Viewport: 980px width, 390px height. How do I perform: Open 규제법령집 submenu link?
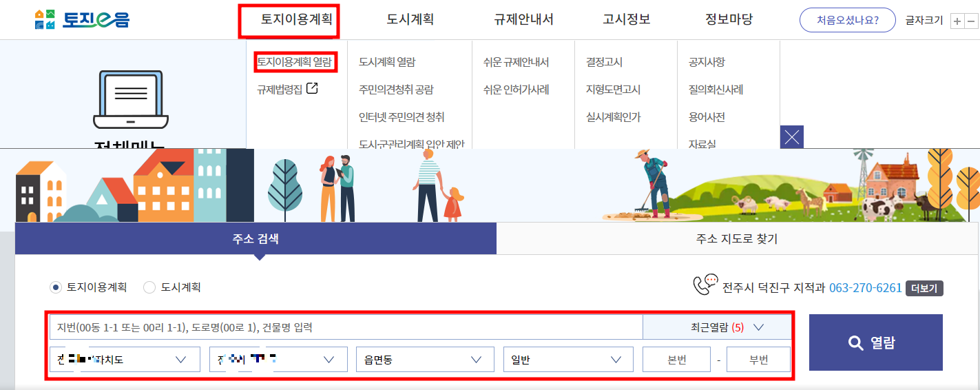click(x=280, y=90)
